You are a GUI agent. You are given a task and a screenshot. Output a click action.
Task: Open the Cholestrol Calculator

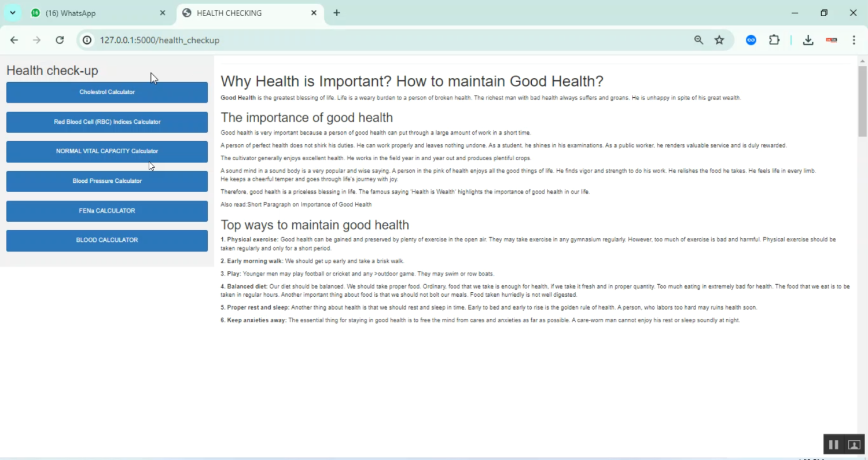(107, 92)
